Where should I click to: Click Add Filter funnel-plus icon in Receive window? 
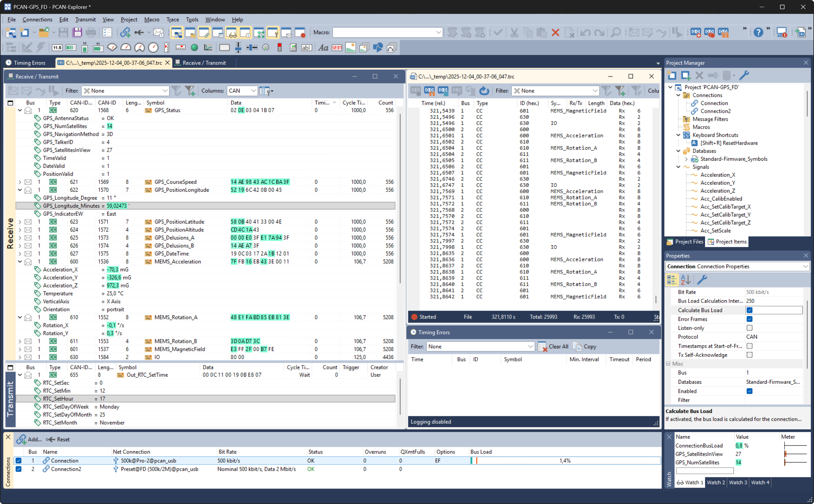point(190,91)
